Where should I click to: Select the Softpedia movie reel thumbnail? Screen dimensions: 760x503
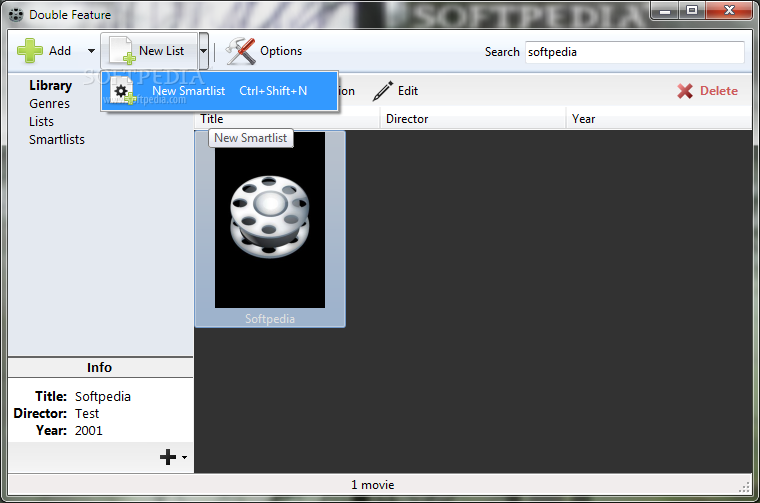pos(270,220)
